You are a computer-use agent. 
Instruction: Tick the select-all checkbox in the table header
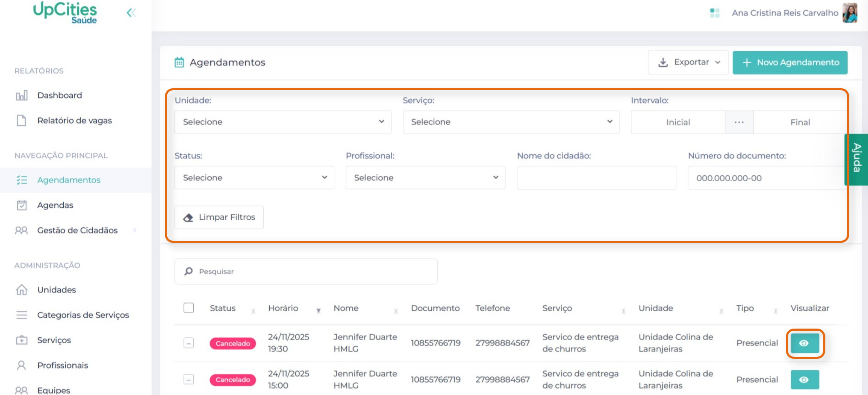(189, 308)
